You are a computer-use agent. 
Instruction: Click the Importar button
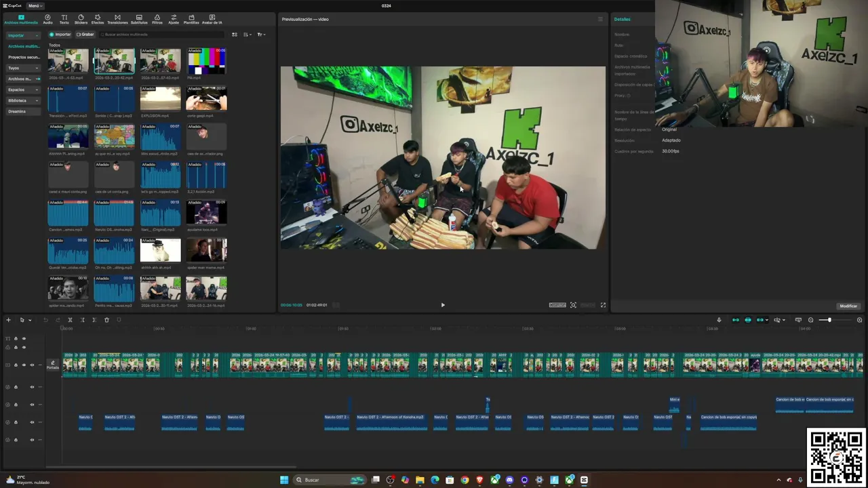click(x=60, y=35)
